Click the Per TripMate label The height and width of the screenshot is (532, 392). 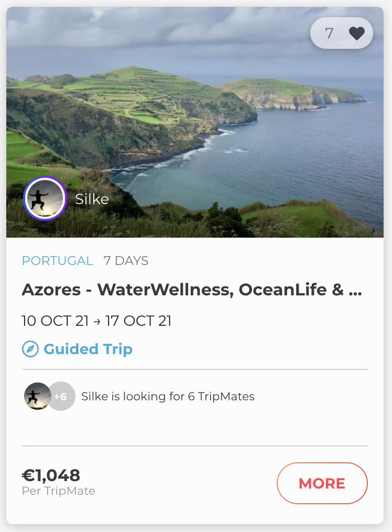58,491
